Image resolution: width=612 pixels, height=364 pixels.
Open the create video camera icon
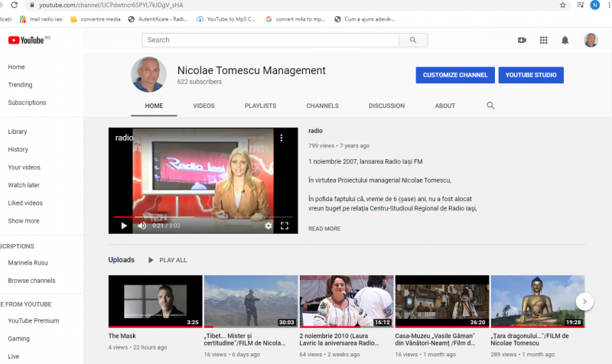pyautogui.click(x=522, y=41)
